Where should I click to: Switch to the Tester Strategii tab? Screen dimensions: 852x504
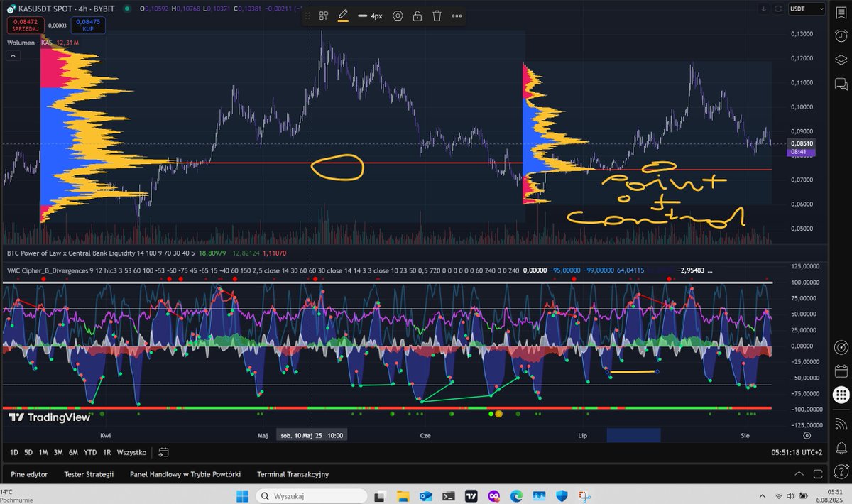[89, 474]
